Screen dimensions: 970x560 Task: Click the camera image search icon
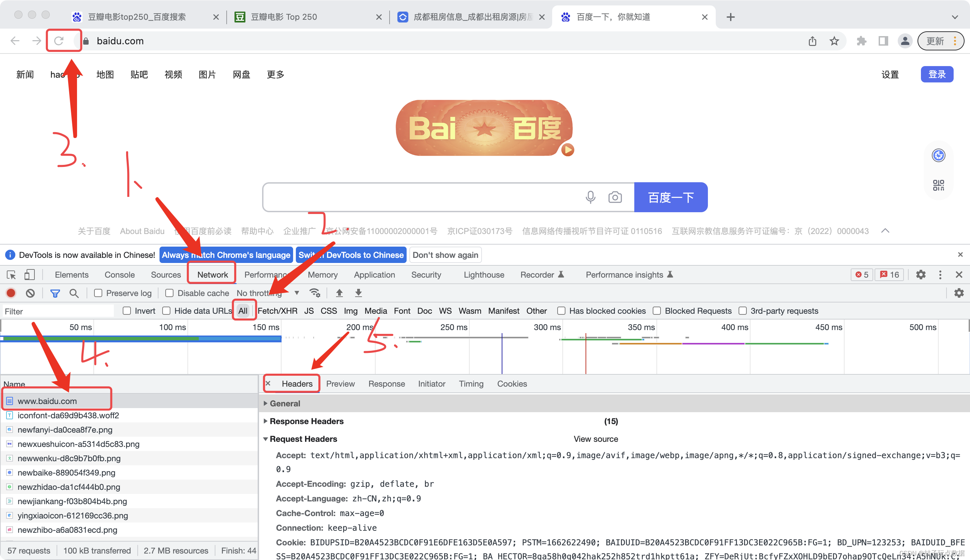(x=615, y=197)
